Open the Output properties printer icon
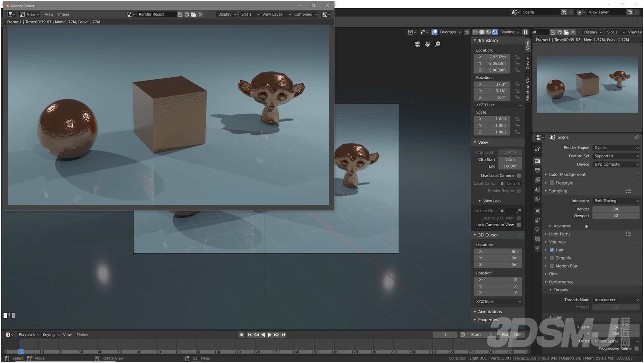Screen dimensions: 644x363 tap(537, 170)
